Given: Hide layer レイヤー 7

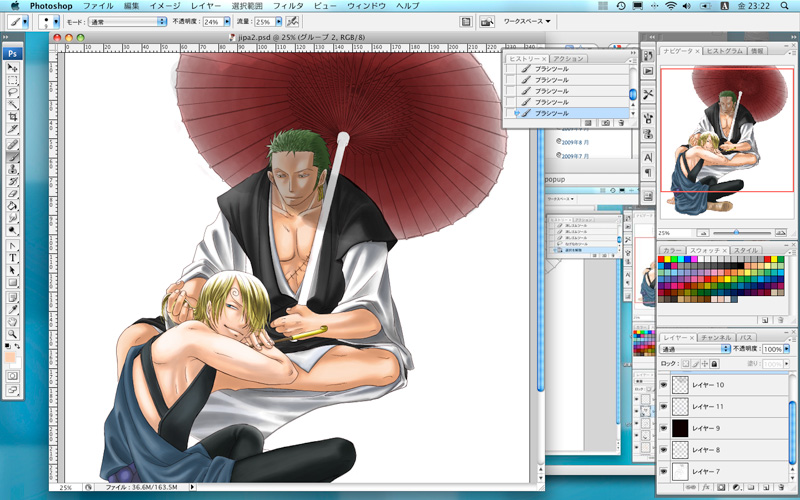Looking at the screenshot, I should tap(663, 471).
